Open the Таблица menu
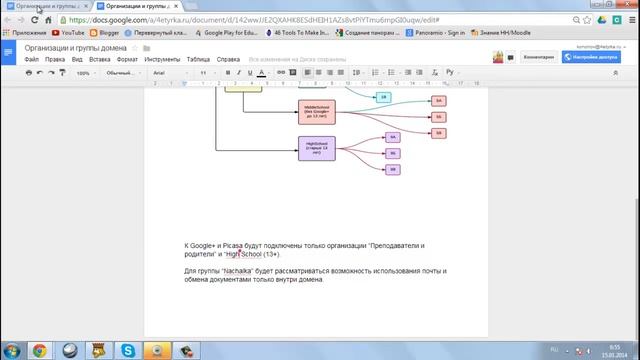This screenshot has width=640, height=360. (x=198, y=60)
